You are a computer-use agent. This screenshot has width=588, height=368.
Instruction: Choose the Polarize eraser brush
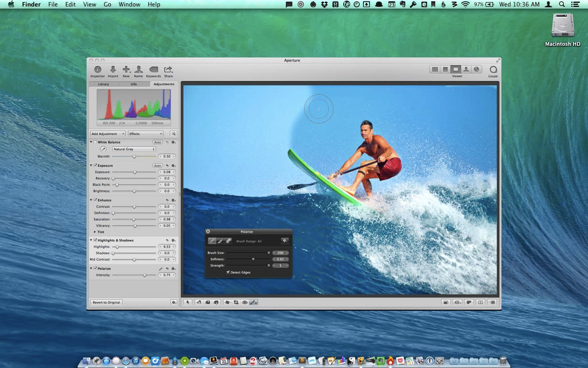[x=228, y=241]
